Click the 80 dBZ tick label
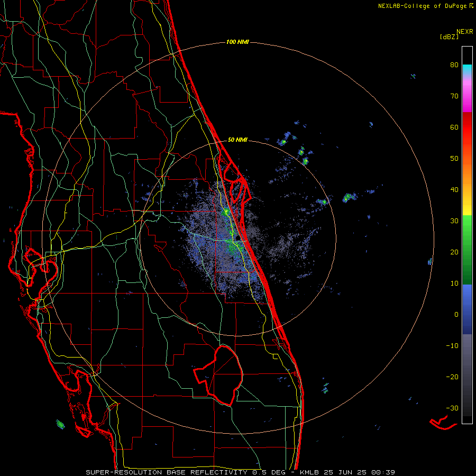This screenshot has width=476, height=476. tap(454, 65)
